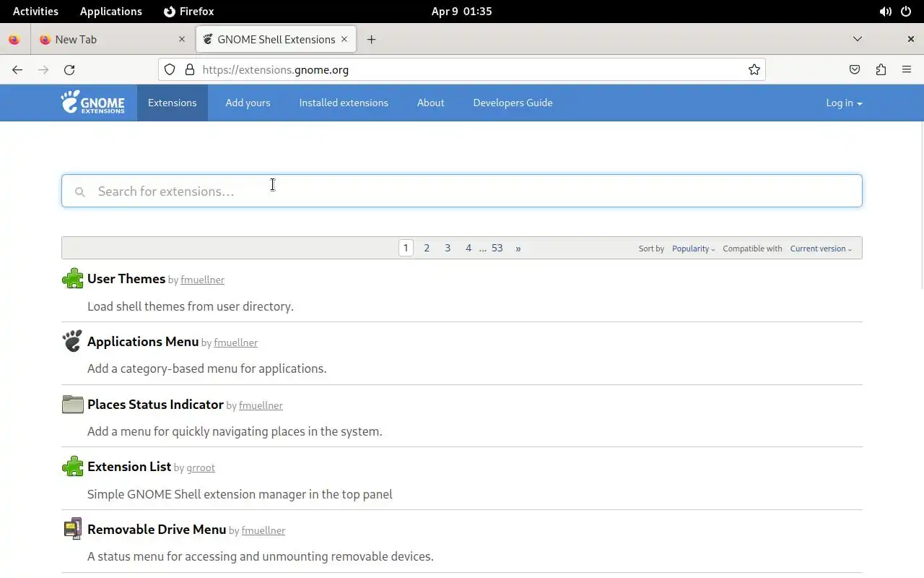Go to Installed extensions

click(344, 103)
